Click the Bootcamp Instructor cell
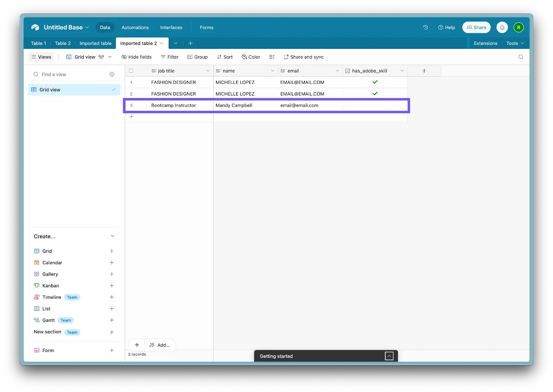 (x=174, y=105)
